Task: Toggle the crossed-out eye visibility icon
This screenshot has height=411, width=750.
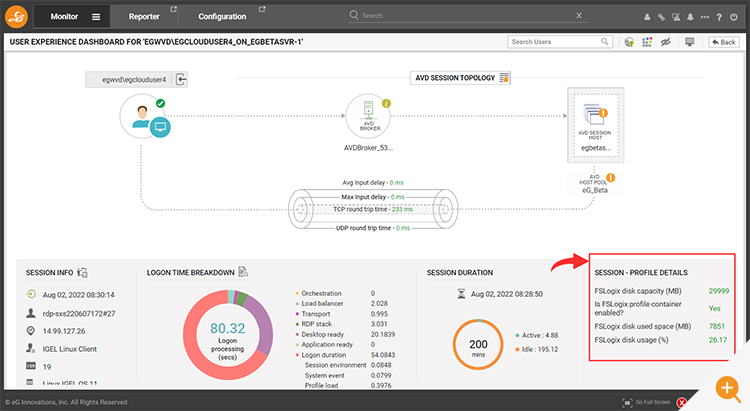Action: tap(666, 42)
